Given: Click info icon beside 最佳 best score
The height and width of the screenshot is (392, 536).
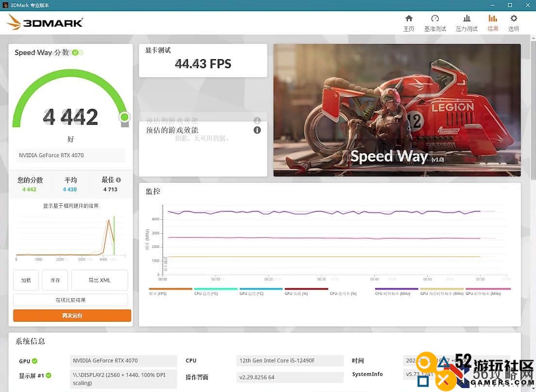Looking at the screenshot, I should pos(118,180).
